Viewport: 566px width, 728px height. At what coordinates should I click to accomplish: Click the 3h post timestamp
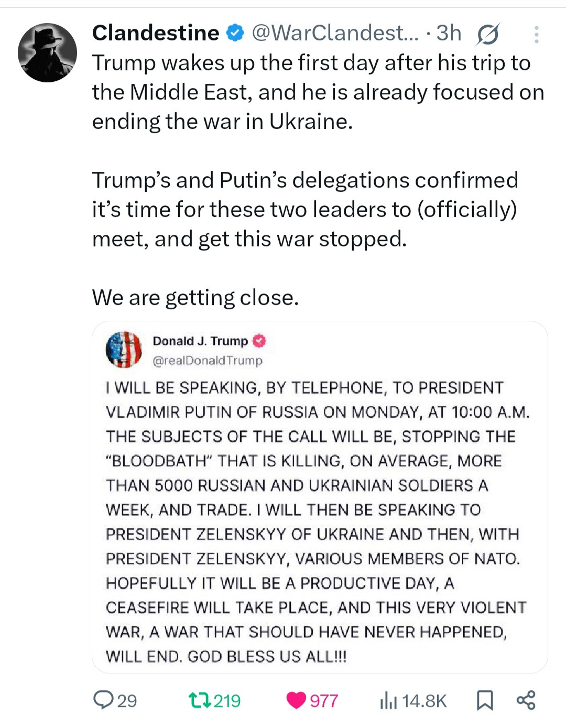[x=449, y=33]
